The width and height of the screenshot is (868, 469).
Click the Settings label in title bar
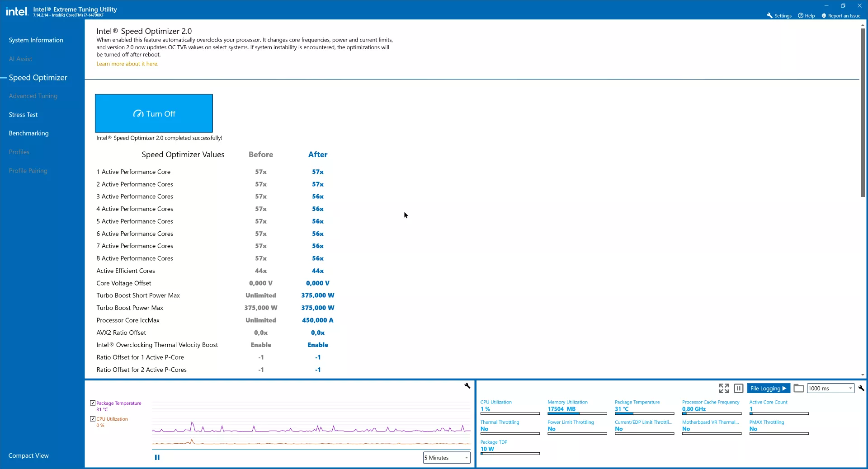(783, 16)
